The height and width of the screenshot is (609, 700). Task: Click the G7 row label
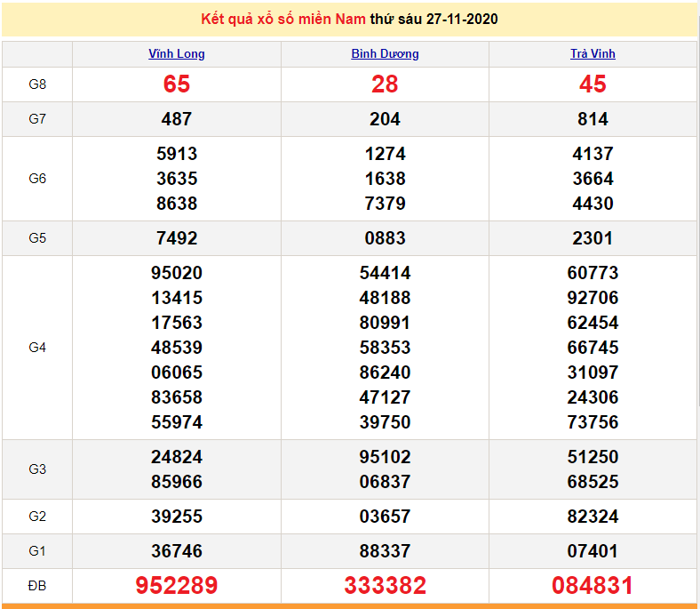37,119
